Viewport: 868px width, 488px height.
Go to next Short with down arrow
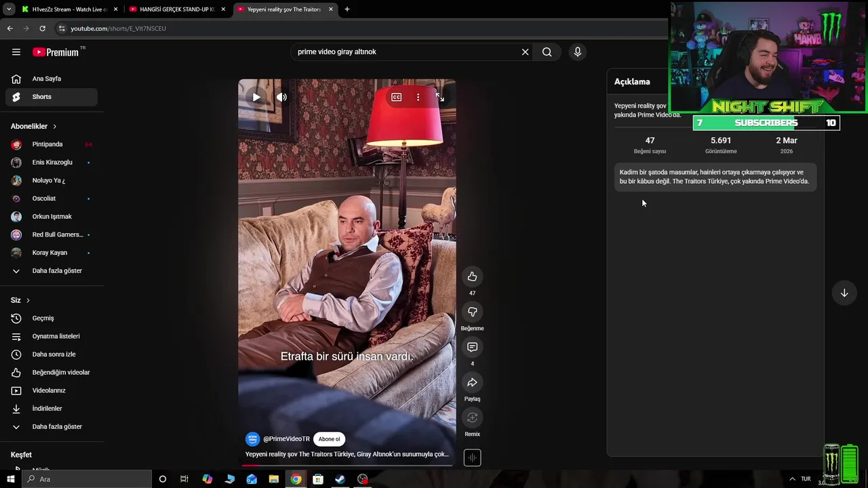[x=844, y=293]
